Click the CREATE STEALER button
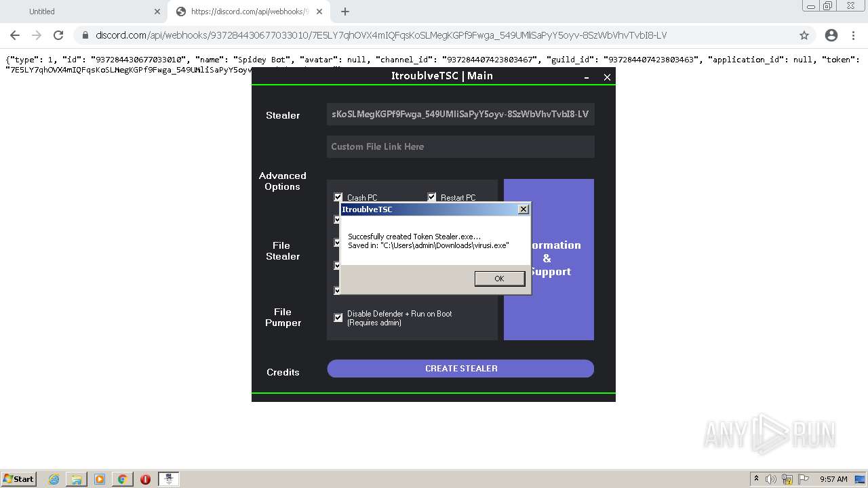The image size is (868, 488). click(460, 369)
